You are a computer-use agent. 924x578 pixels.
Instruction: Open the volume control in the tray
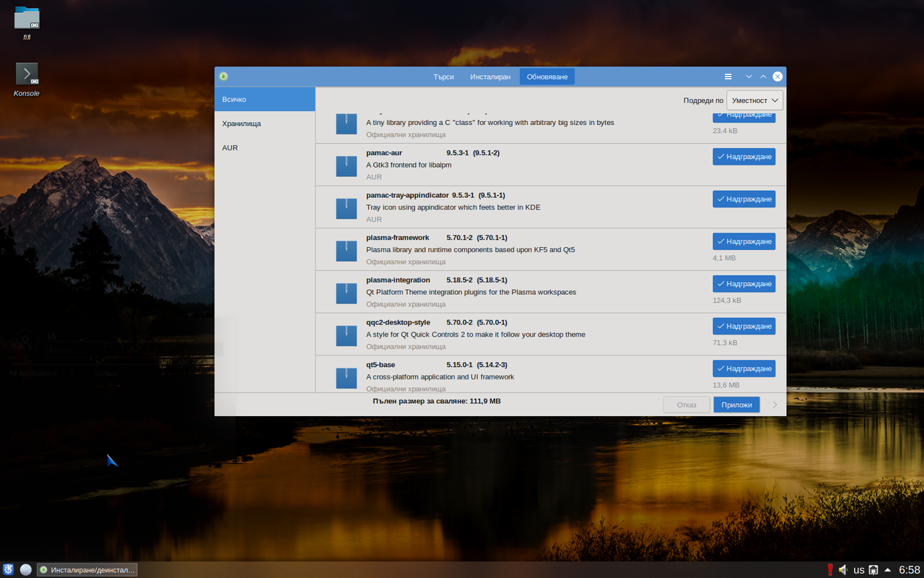[x=843, y=569]
